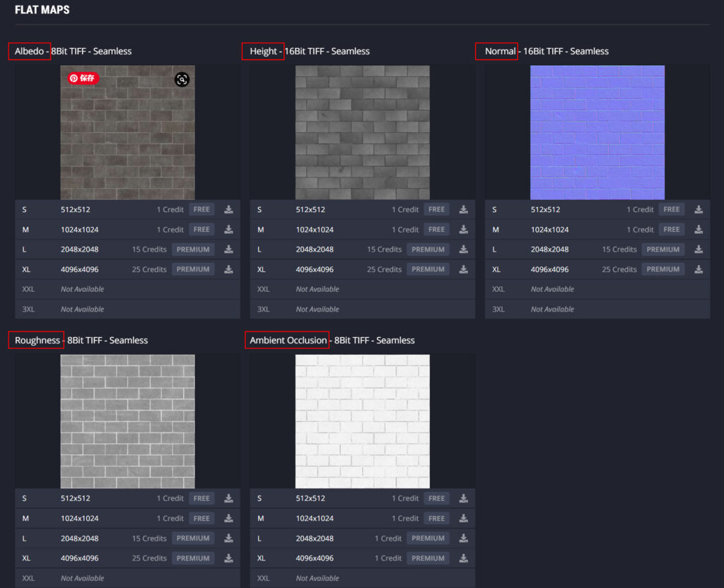Click 1 Credit price for Ambient Occlusion XL
Viewport: 724px width, 588px height.
click(388, 558)
